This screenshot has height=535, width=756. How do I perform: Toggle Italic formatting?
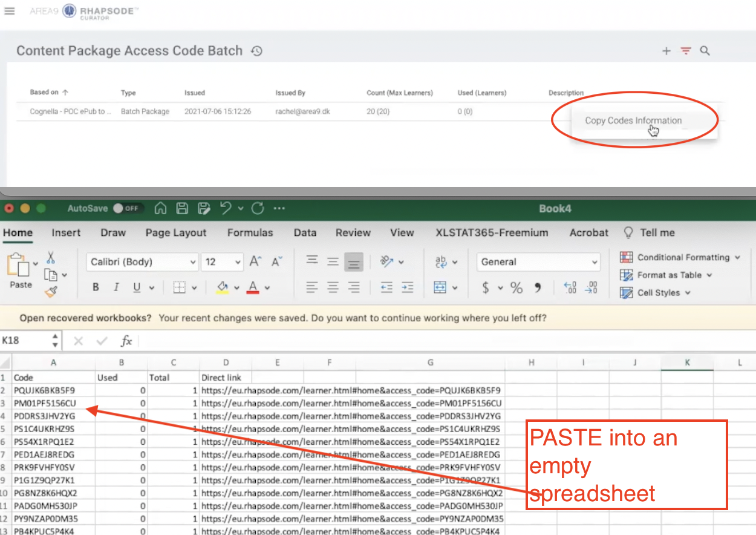pyautogui.click(x=116, y=287)
